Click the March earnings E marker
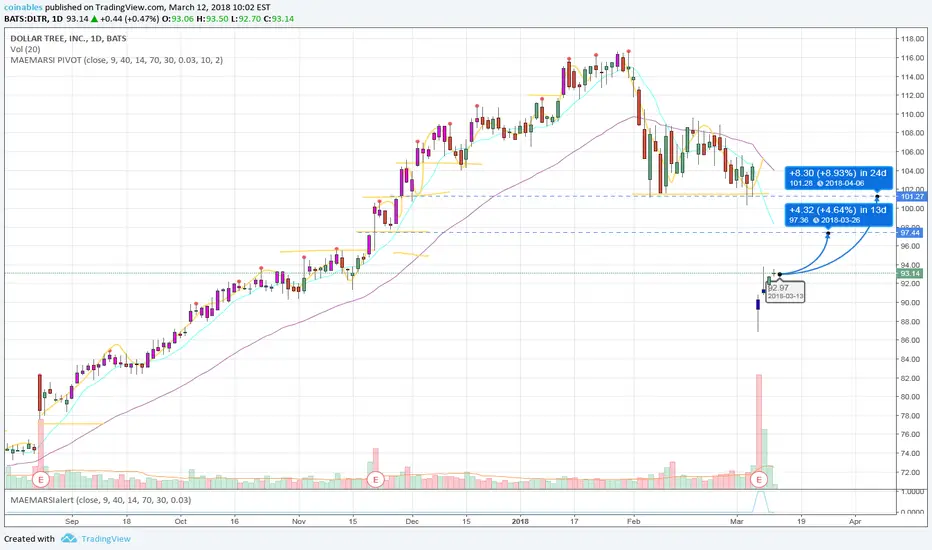This screenshot has height=550, width=932. pyautogui.click(x=758, y=479)
